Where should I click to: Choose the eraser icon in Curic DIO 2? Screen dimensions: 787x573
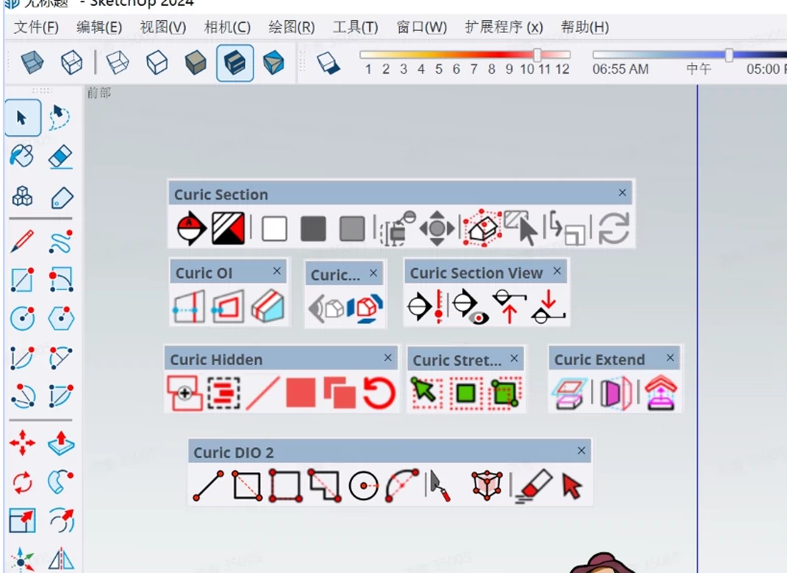point(532,486)
